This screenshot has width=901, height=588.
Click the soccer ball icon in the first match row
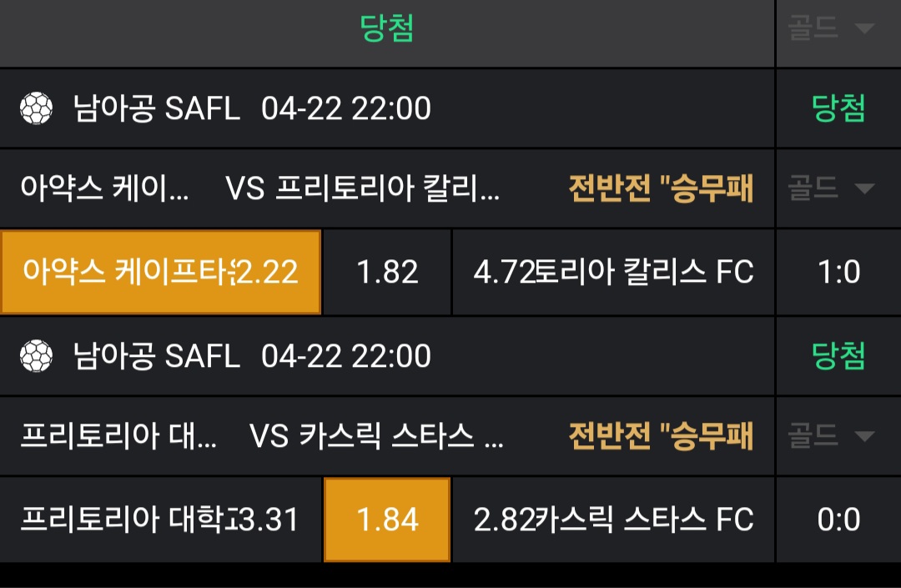coord(36,108)
